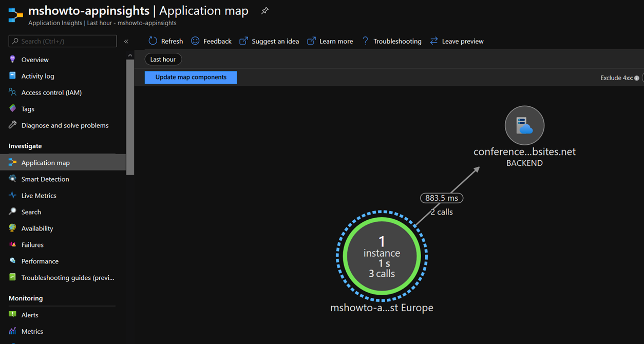Click the Tags icon in sidebar
The height and width of the screenshot is (344, 644).
click(12, 109)
